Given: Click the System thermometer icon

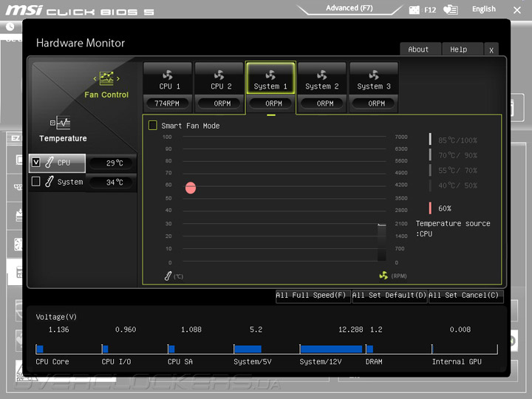Looking at the screenshot, I should point(50,182).
